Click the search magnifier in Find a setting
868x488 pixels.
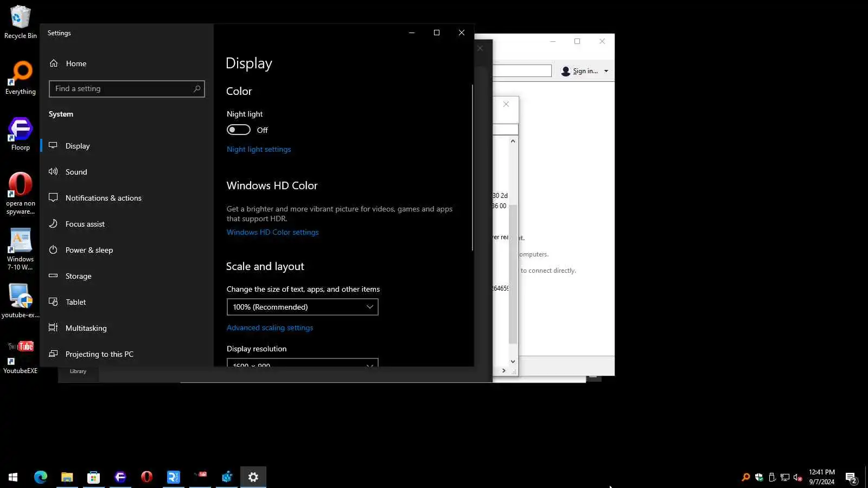(x=197, y=89)
